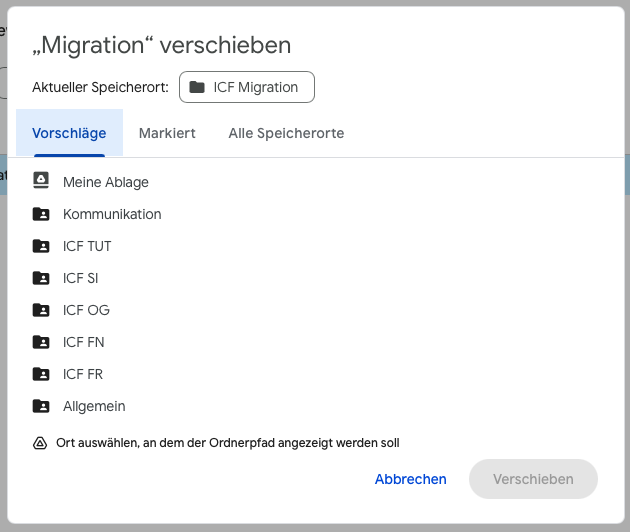Switch to the Vorschläge tab
This screenshot has height=532, width=630.
coord(69,133)
